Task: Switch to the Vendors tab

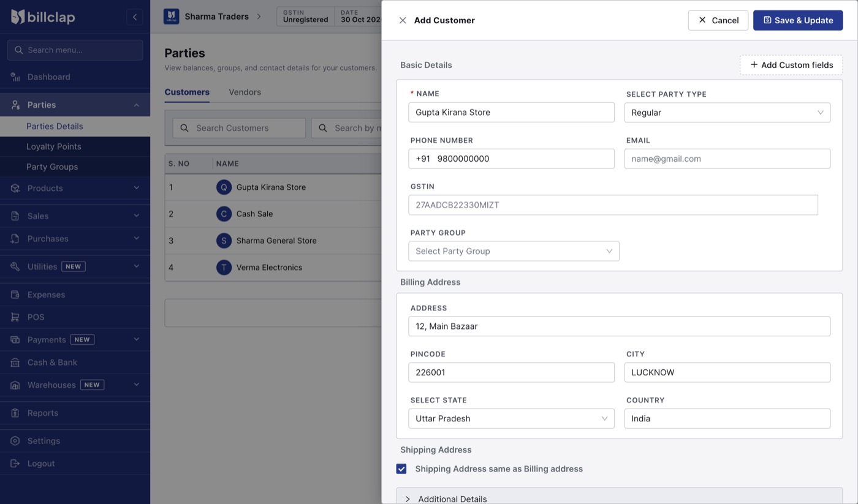Action: pos(245,92)
